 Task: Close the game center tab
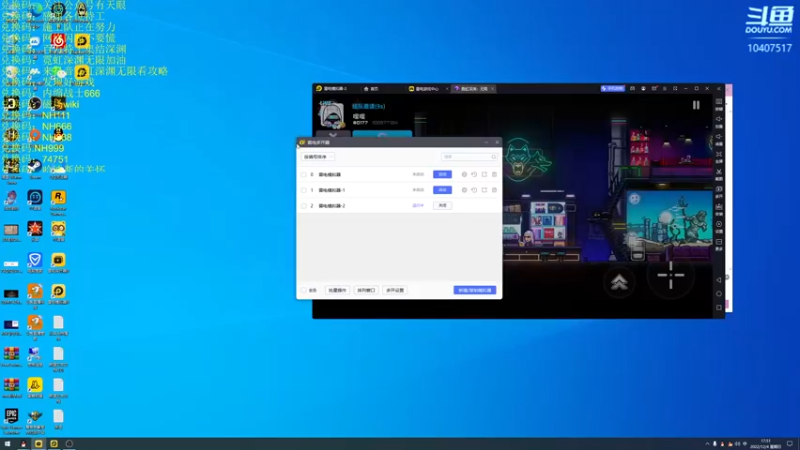coord(447,89)
